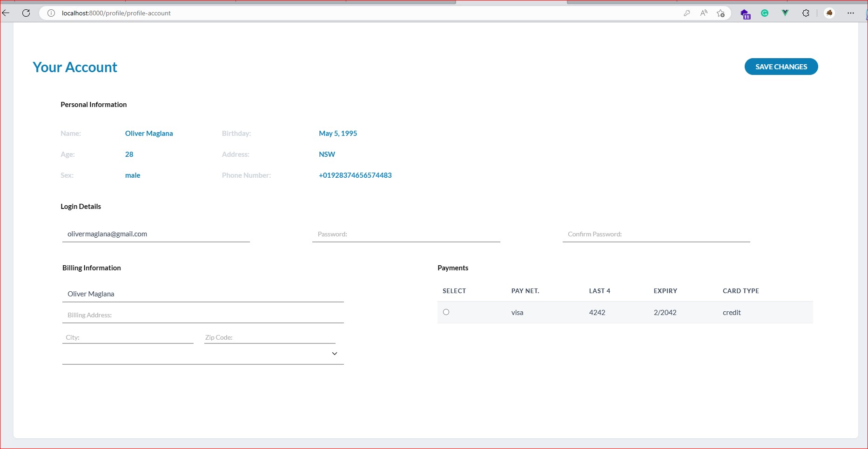This screenshot has width=868, height=449.
Task: Expand the billing country dropdown
Action: pyautogui.click(x=203, y=354)
